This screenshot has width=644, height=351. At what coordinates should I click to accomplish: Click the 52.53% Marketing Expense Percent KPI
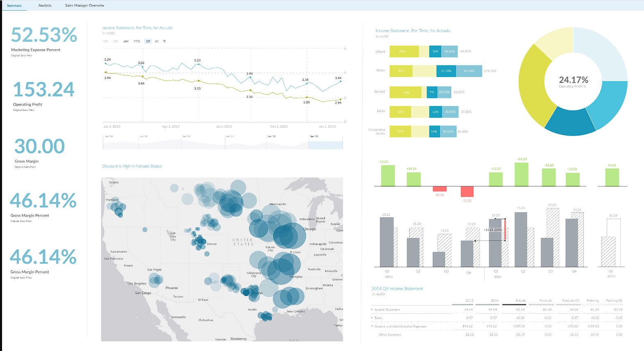coord(43,40)
